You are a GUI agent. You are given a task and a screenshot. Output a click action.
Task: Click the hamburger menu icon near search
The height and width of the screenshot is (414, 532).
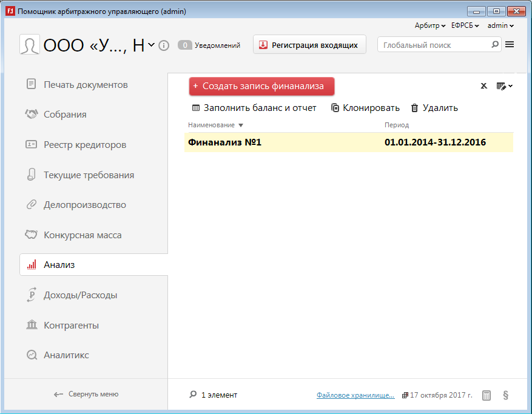coord(510,44)
